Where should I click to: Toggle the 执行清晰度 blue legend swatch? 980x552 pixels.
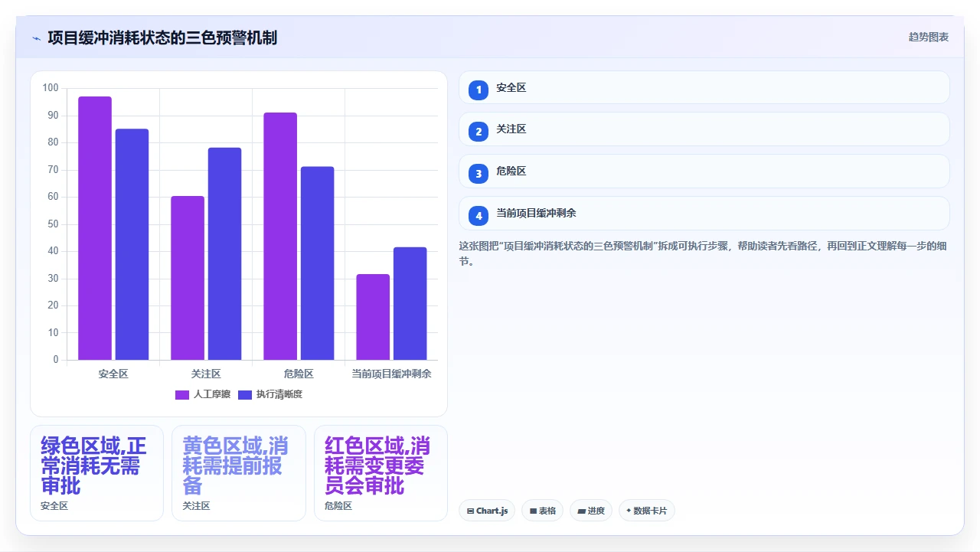click(245, 394)
